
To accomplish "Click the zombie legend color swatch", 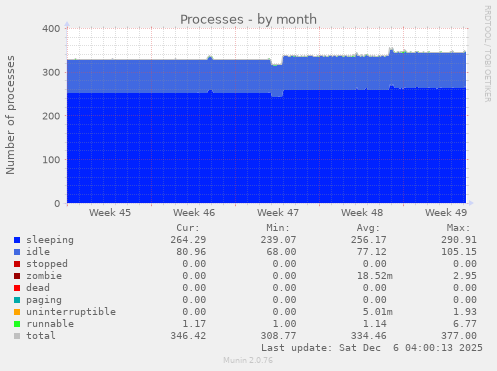I will coord(17,276).
